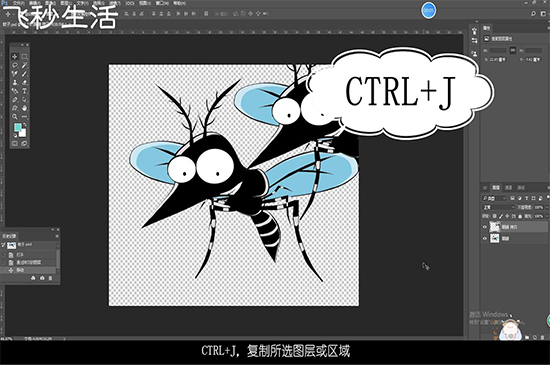Image resolution: width=550 pixels, height=365 pixels.
Task: Filter layers by shape layers
Action: tap(534, 198)
